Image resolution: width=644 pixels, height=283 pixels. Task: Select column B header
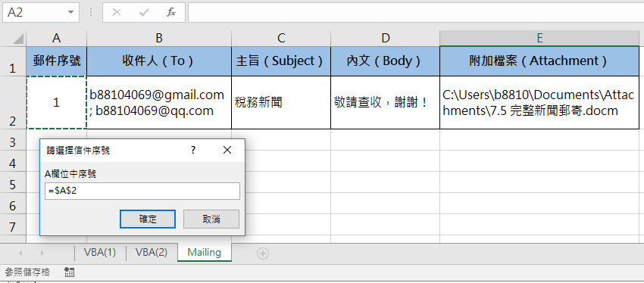(x=159, y=38)
